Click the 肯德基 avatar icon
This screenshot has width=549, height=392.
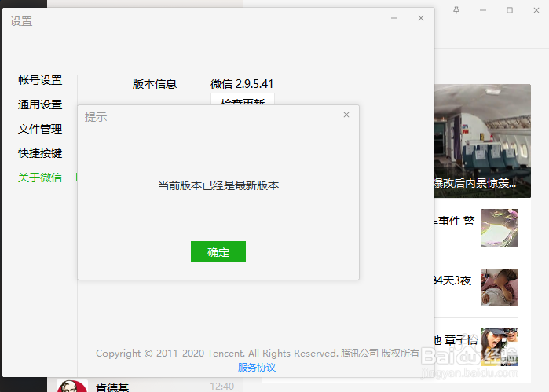click(72, 386)
